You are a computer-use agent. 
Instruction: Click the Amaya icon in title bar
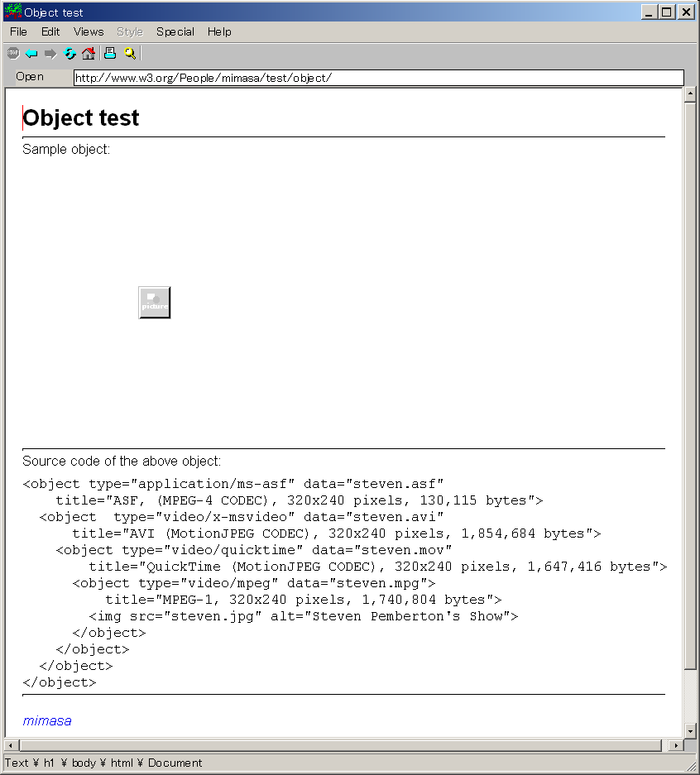(x=13, y=12)
